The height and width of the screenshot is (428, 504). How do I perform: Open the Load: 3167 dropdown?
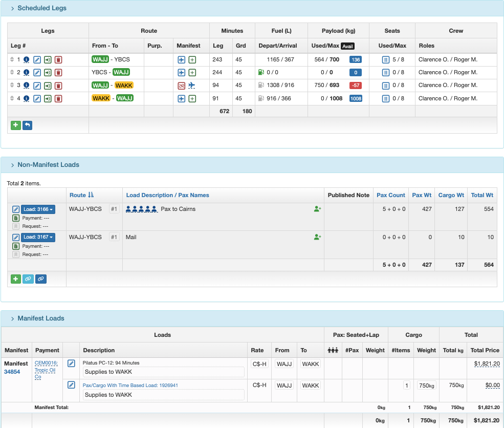click(38, 237)
